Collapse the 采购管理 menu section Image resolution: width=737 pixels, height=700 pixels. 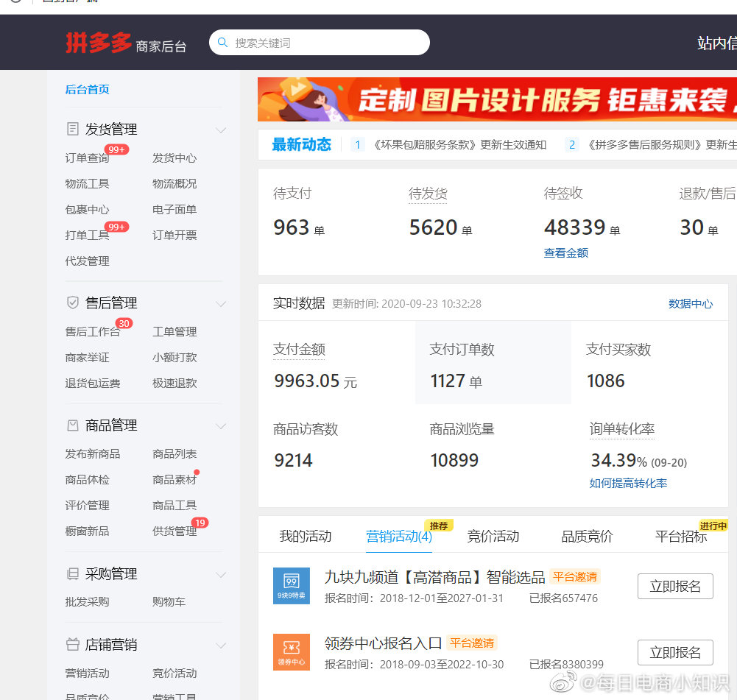click(x=220, y=575)
